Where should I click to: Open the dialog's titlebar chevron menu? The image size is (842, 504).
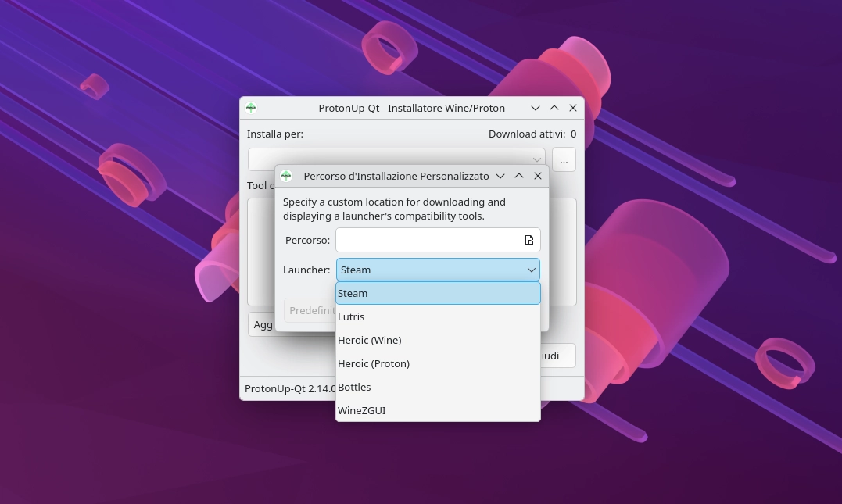point(500,176)
